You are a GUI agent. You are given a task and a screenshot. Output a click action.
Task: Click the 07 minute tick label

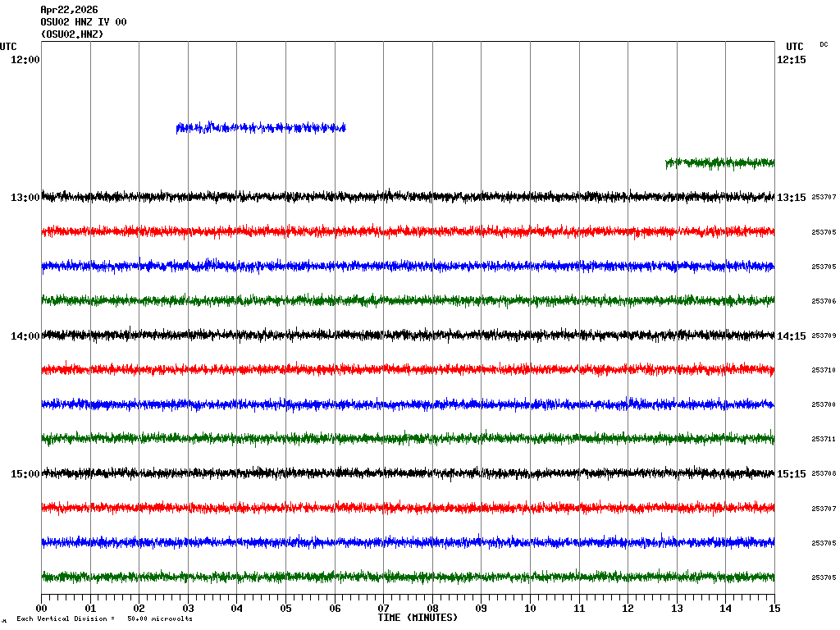click(x=383, y=609)
